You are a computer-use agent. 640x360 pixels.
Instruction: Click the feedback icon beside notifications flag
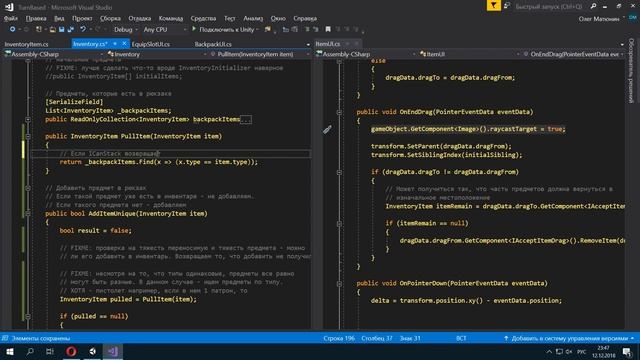coord(507,6)
